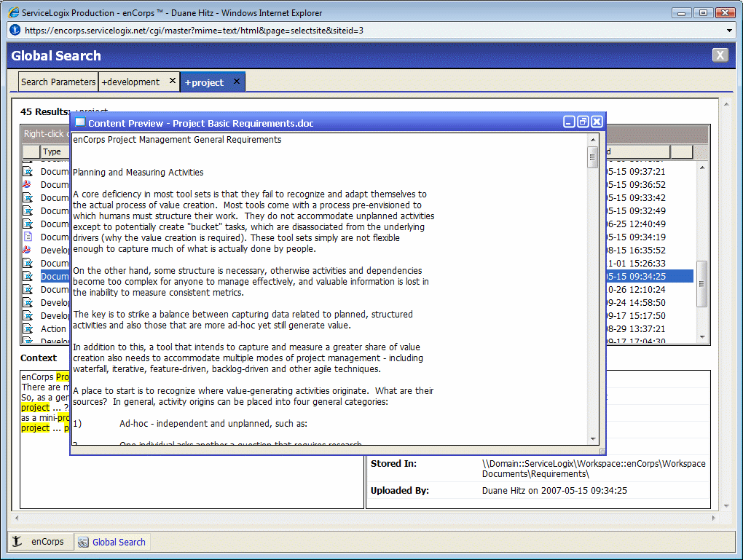
Task: Click the Content Preview window resize grip
Action: 602,451
